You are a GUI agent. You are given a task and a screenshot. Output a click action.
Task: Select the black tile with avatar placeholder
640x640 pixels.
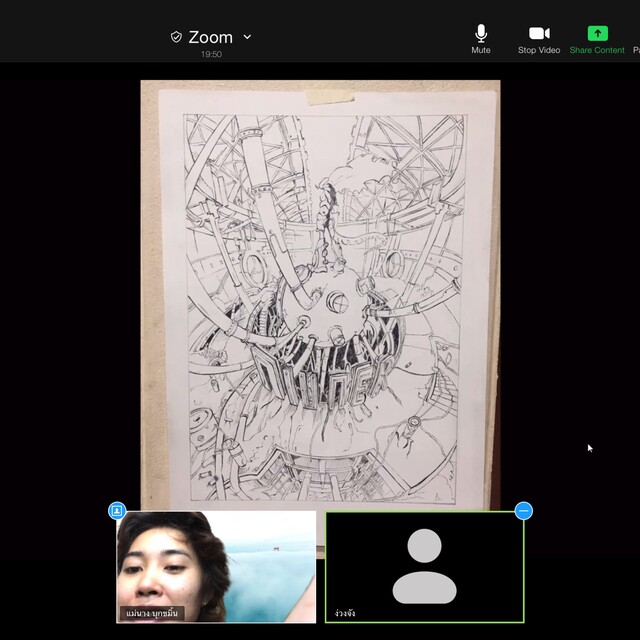[x=424, y=567]
